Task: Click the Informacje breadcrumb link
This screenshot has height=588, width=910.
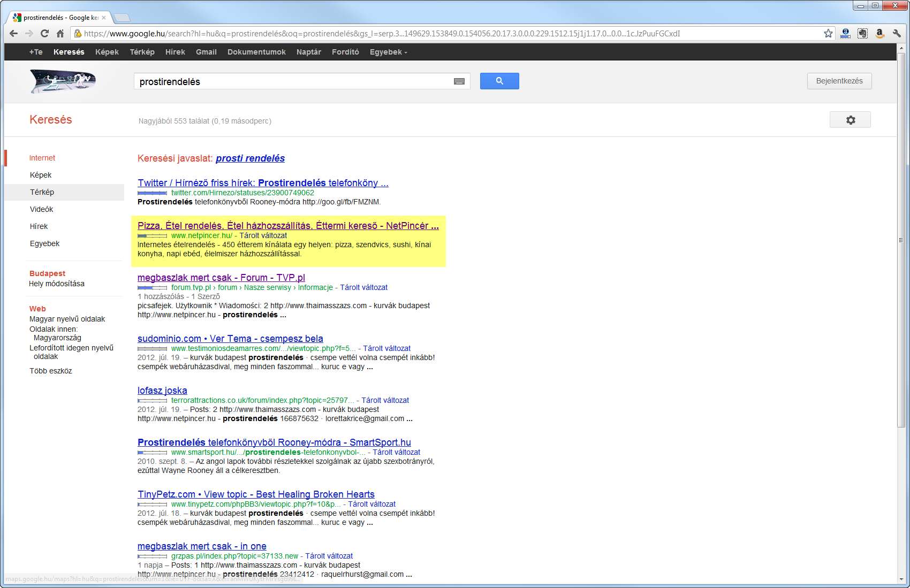Action: tap(315, 287)
